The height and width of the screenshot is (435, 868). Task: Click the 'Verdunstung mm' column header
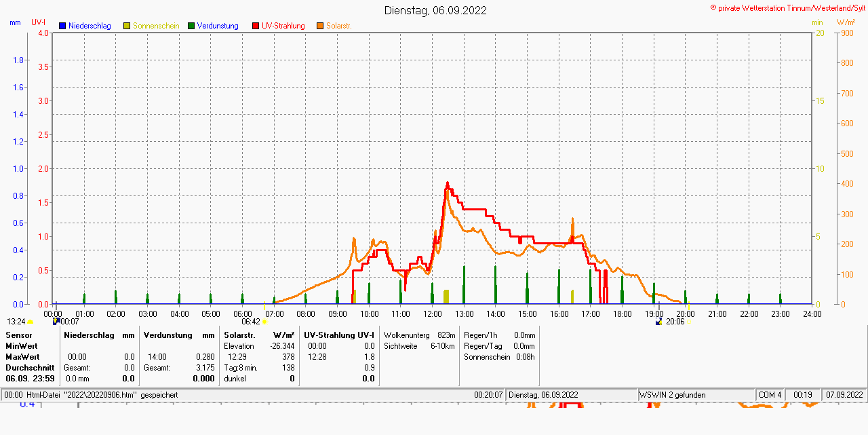pos(179,335)
